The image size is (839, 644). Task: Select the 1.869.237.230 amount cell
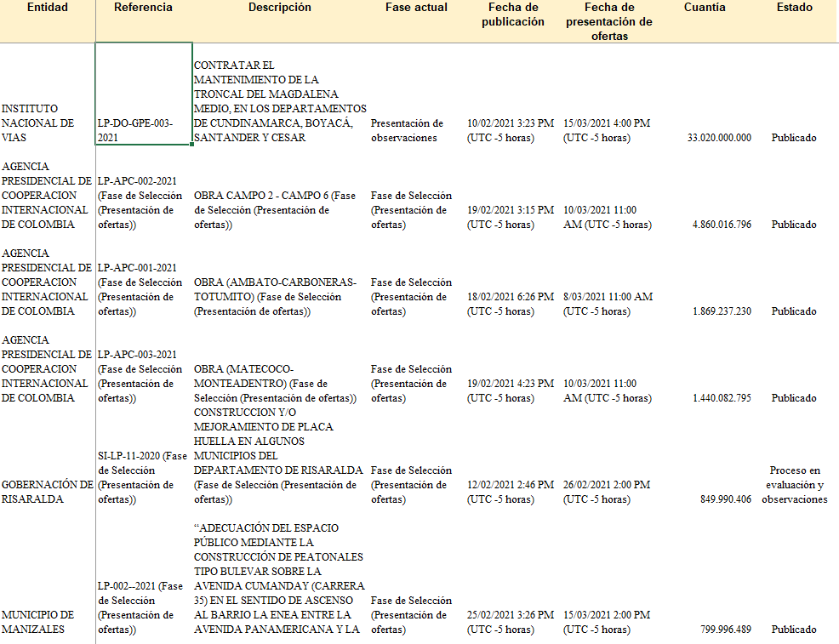(x=722, y=311)
